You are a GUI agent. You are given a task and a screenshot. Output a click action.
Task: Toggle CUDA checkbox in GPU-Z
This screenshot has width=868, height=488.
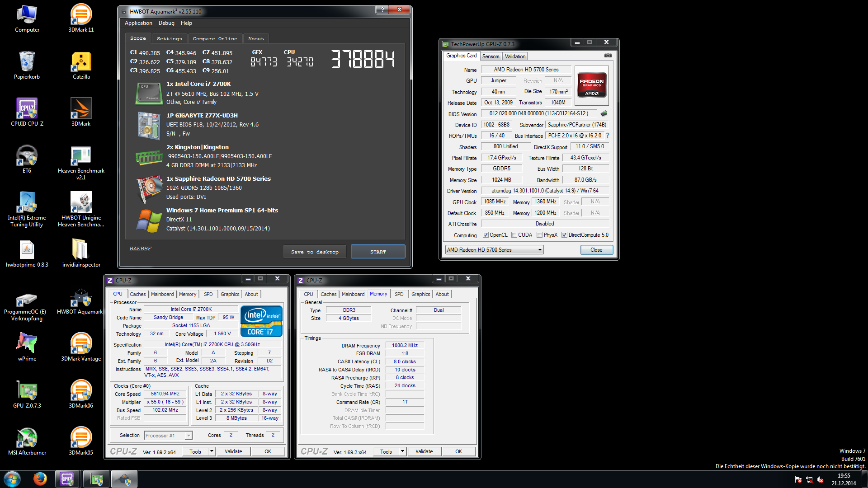[x=514, y=235]
